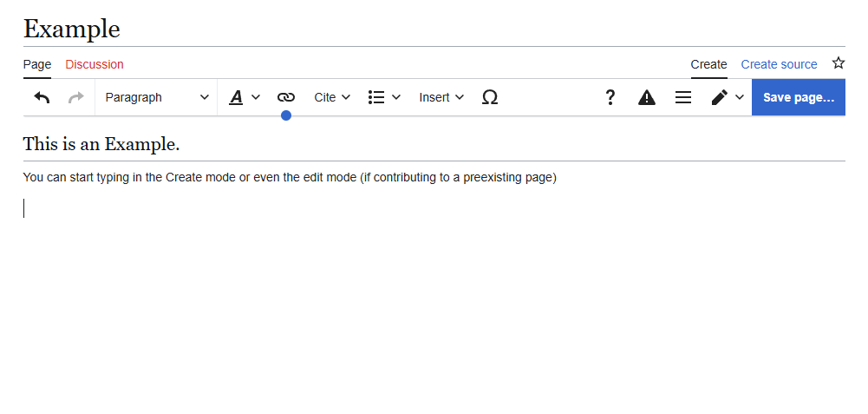
Task: Click the underlined A text style icon
Action: [x=236, y=97]
